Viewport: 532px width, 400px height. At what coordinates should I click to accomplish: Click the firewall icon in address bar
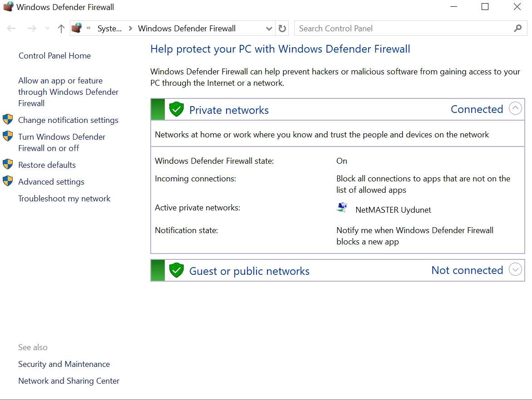click(x=77, y=28)
